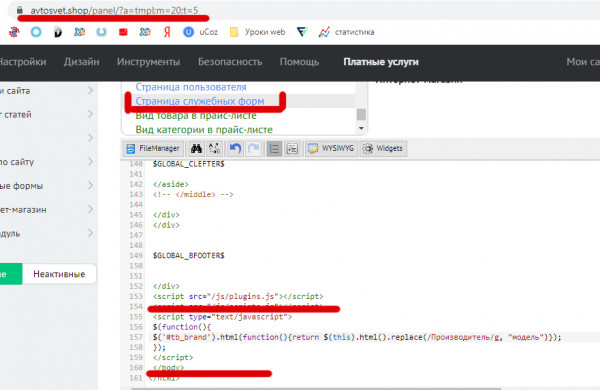Click the black D bookmark icon
This screenshot has width=600, height=390.
point(58,32)
